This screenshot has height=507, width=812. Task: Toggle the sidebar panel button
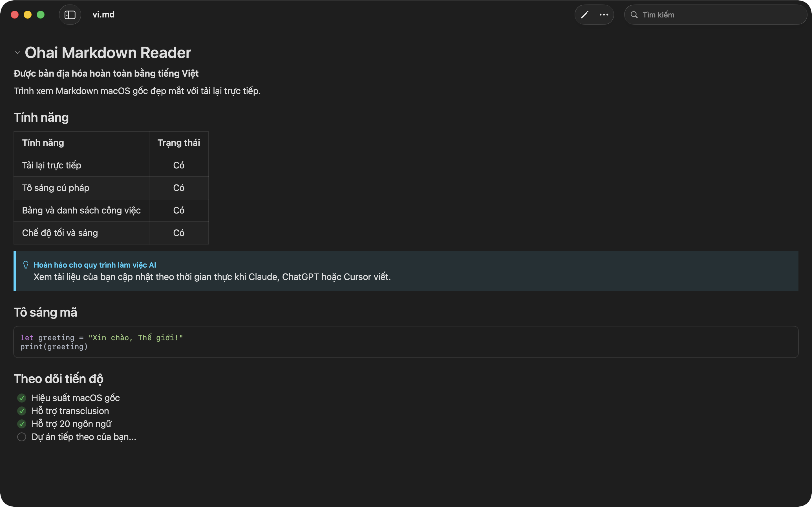click(70, 15)
